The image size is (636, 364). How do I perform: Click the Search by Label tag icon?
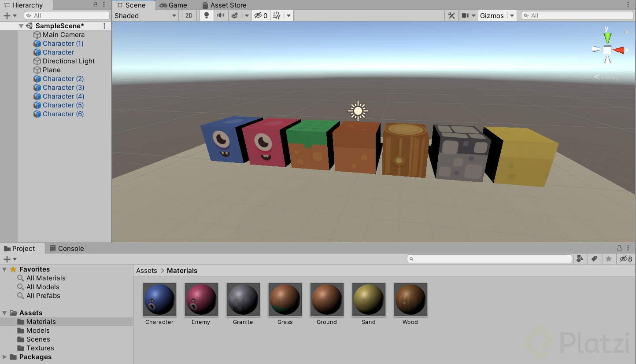pos(594,259)
